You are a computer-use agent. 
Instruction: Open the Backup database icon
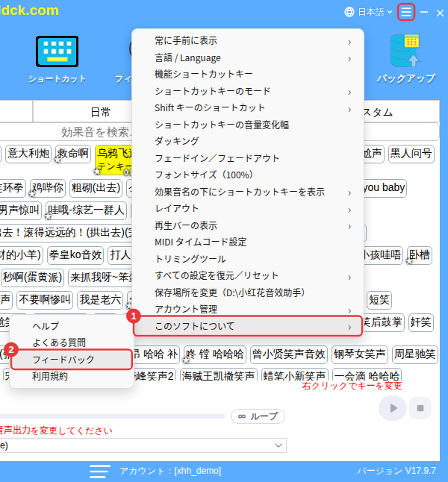pos(405,51)
